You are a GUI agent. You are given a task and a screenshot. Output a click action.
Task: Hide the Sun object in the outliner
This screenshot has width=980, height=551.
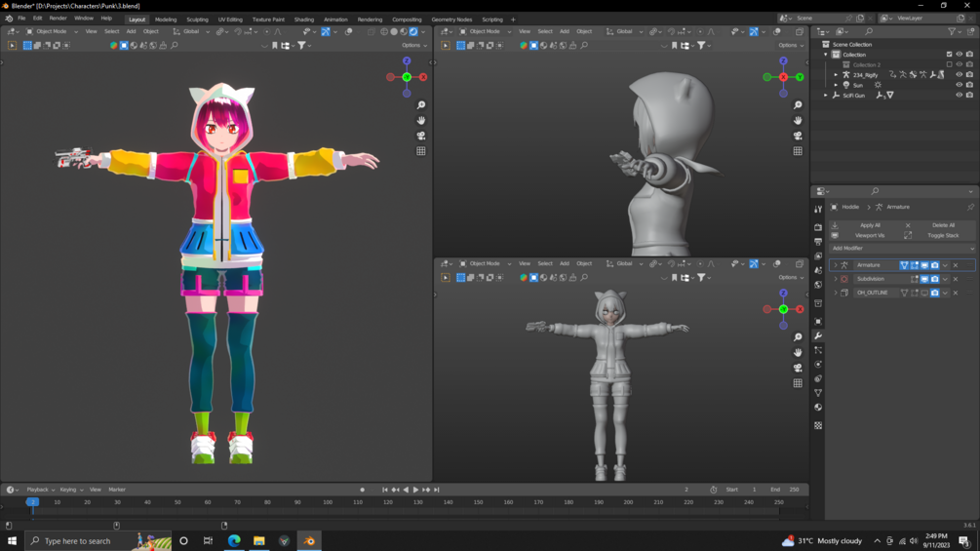click(x=959, y=85)
